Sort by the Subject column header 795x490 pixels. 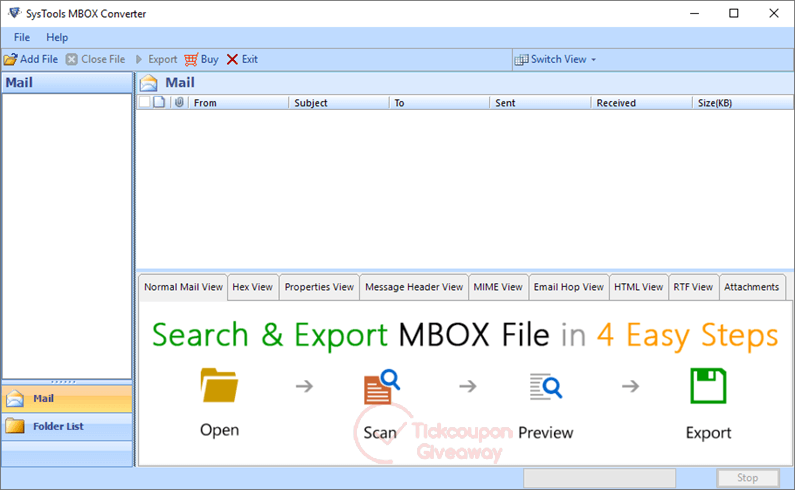coord(339,103)
